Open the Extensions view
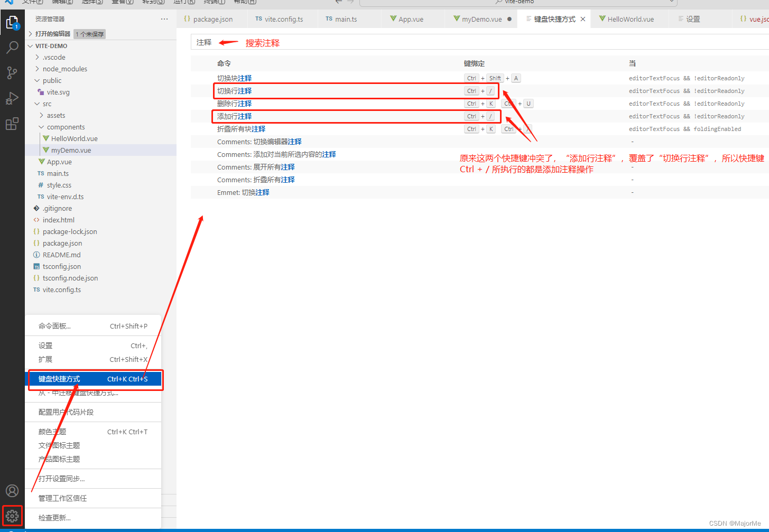 point(12,123)
